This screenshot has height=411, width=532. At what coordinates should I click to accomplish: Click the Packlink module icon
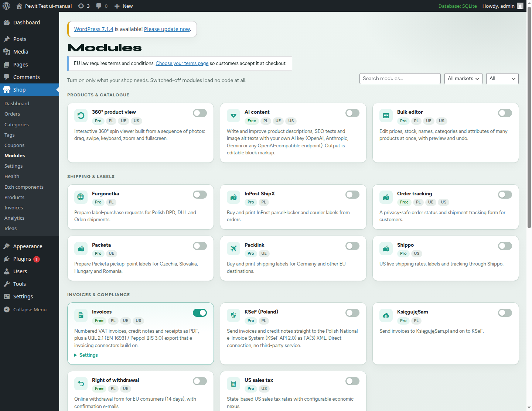click(233, 249)
